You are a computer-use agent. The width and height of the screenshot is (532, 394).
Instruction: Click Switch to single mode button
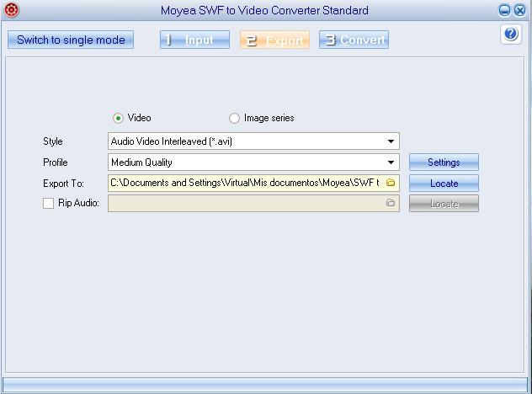[71, 40]
